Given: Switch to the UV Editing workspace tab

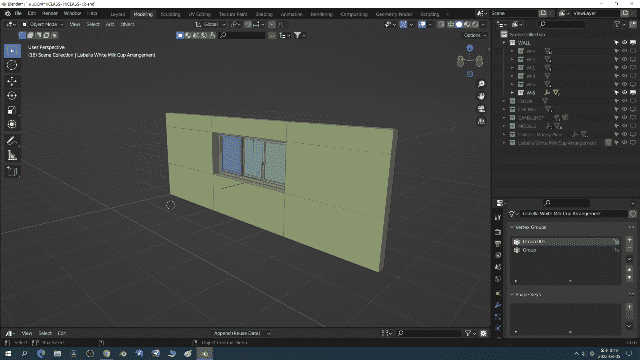Looking at the screenshot, I should (199, 14).
